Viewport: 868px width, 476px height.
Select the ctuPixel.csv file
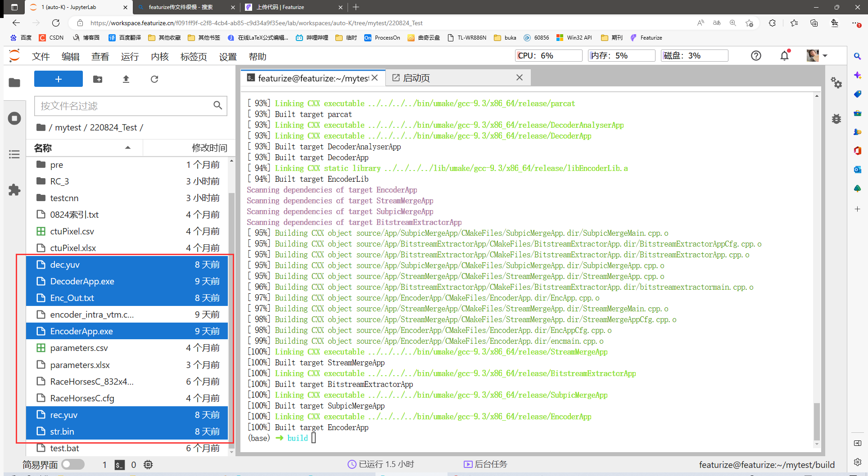(x=128, y=231)
